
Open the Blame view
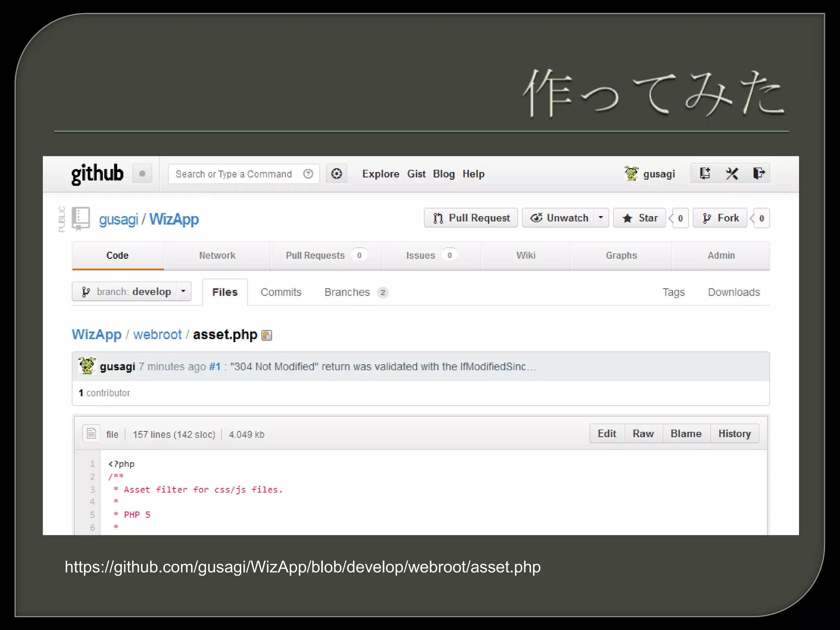coord(686,434)
